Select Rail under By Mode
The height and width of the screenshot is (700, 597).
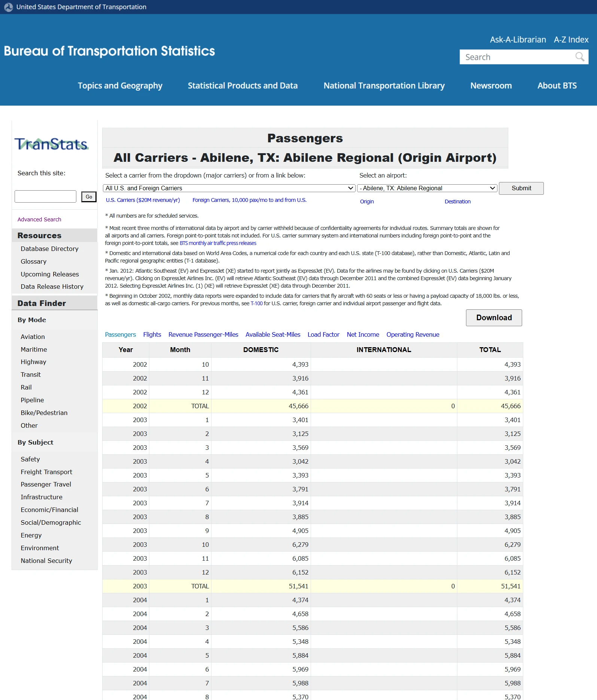(x=26, y=387)
